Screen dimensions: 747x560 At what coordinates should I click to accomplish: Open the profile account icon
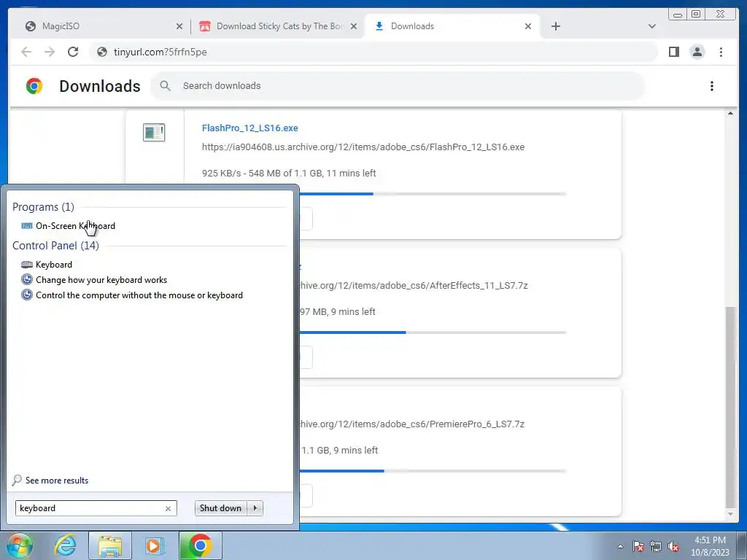[697, 52]
